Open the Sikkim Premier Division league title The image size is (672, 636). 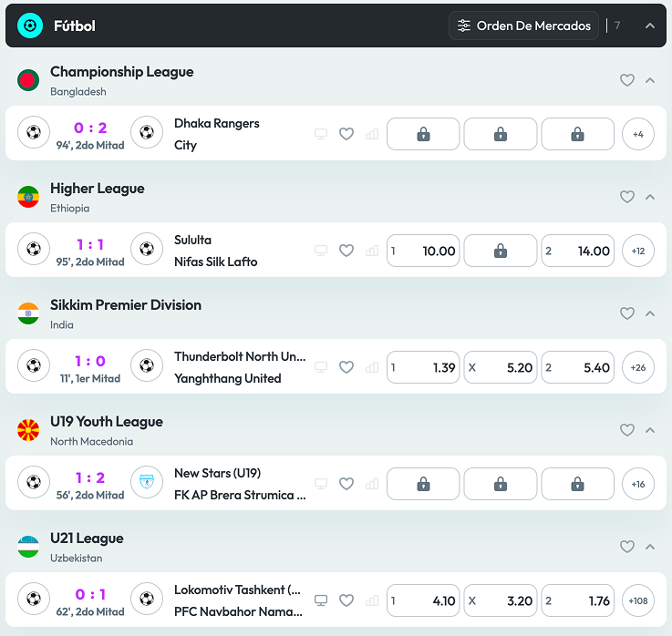click(126, 305)
